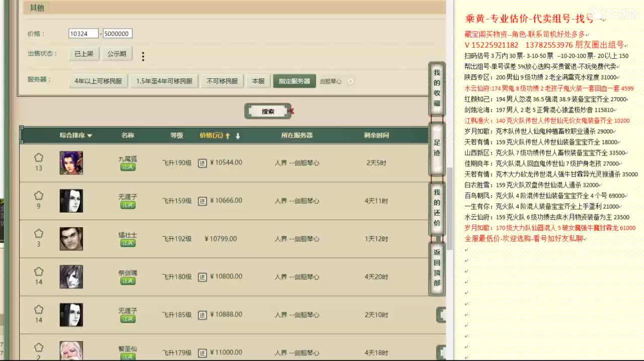Click page vertical scrollbar thumb
This screenshot has width=644, height=361.
pos(450,209)
